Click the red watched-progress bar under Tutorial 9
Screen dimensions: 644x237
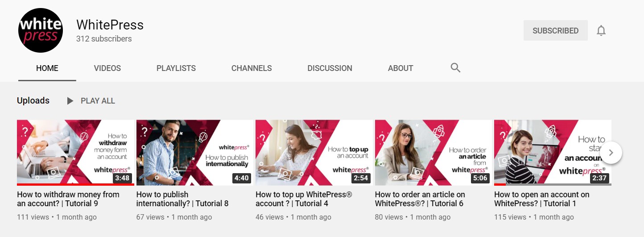point(75,184)
